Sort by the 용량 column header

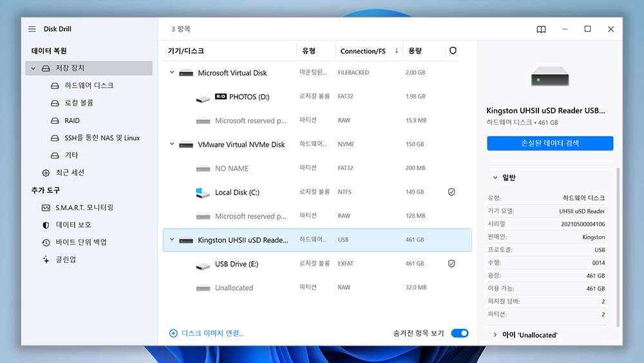tap(415, 51)
